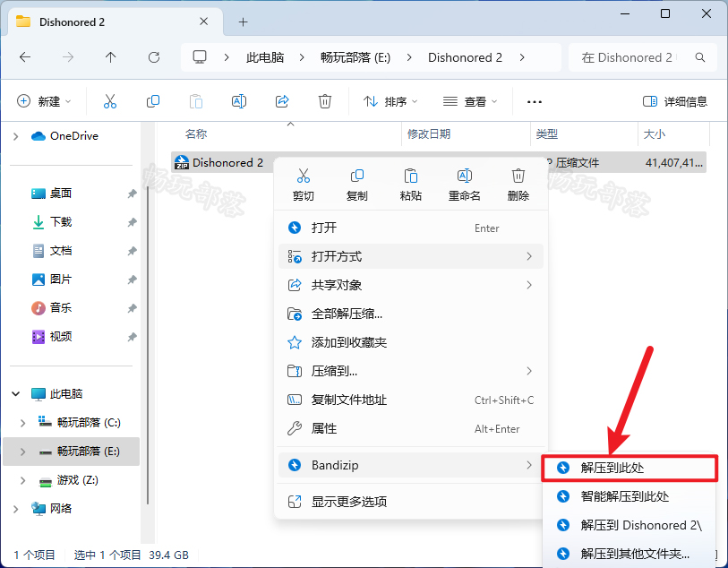
Task: Click the Cut icon in the toolbar
Action: [110, 101]
